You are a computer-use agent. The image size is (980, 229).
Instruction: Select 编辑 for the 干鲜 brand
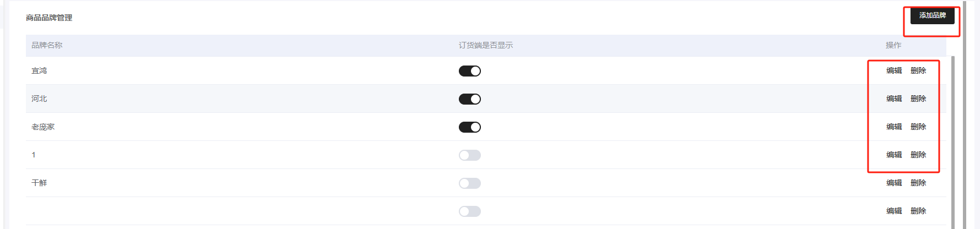[894, 183]
